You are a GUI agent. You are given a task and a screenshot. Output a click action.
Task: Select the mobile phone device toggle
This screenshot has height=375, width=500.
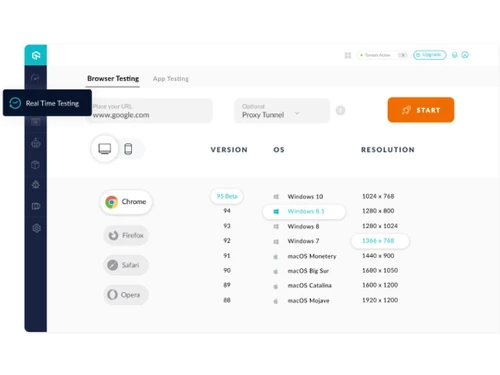click(128, 149)
